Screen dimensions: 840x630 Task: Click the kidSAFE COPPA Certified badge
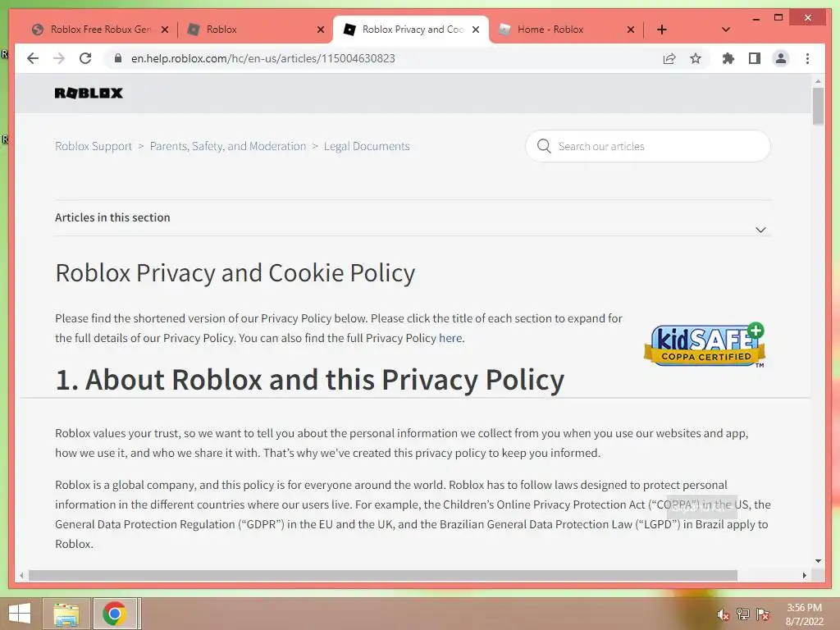(705, 345)
